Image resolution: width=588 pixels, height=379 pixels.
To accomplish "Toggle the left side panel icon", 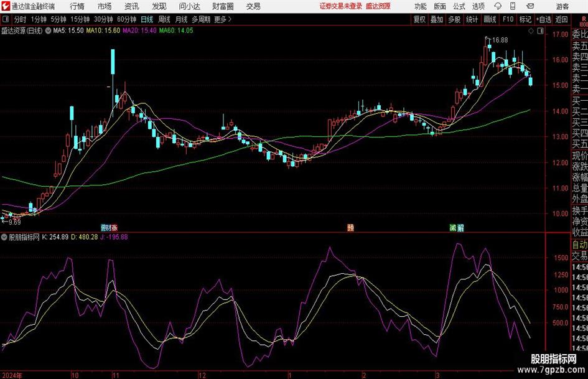I will pyautogui.click(x=6, y=19).
